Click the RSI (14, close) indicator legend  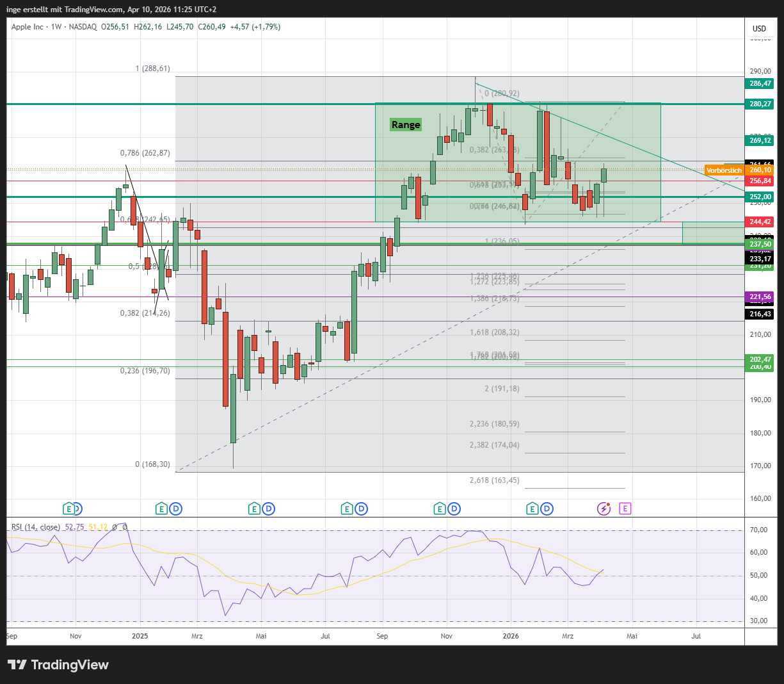point(36,527)
